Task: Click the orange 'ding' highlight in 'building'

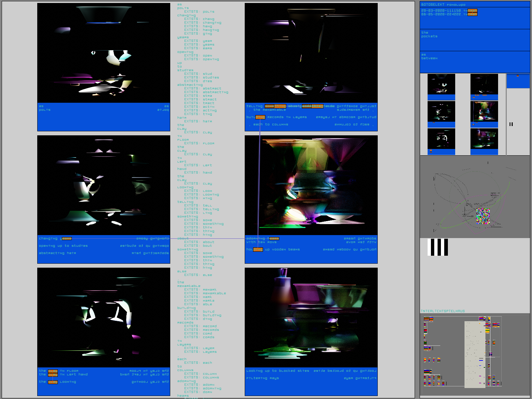Action: [260, 117]
